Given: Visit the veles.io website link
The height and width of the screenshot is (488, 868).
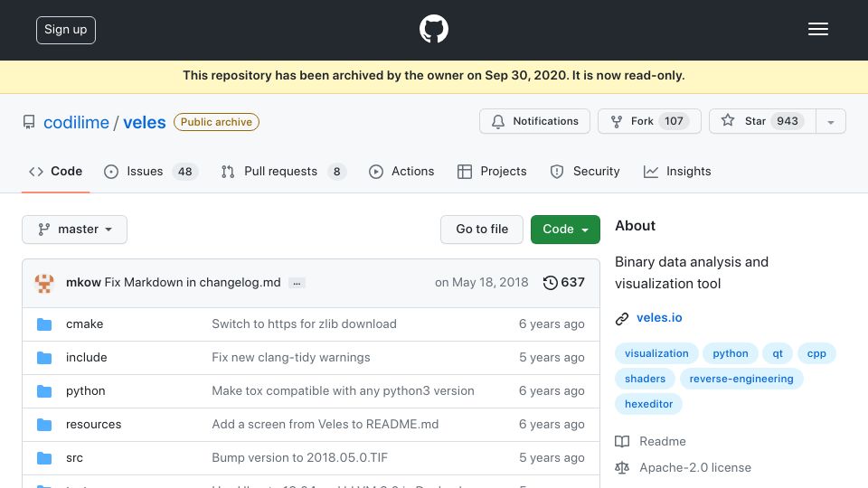Looking at the screenshot, I should (659, 317).
